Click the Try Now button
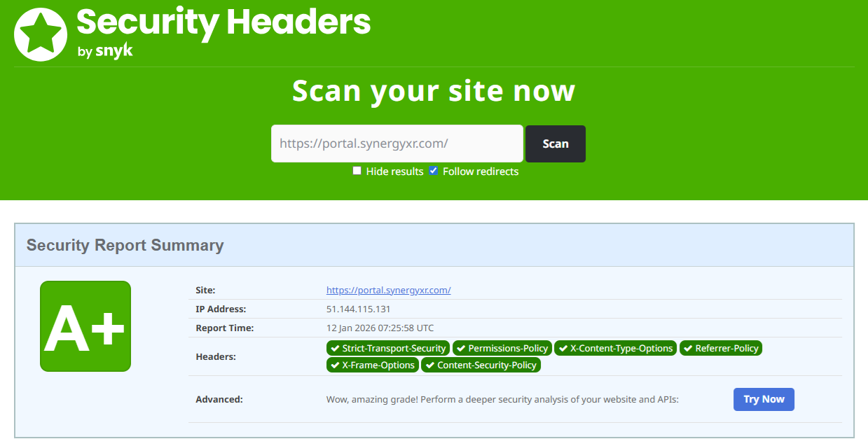This screenshot has height=439, width=868. (x=764, y=399)
